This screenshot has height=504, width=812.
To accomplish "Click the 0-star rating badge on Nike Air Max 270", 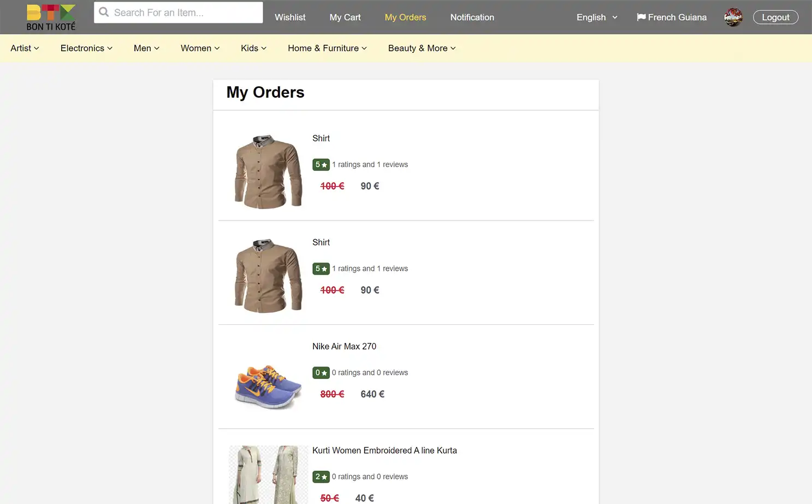I will pos(321,372).
